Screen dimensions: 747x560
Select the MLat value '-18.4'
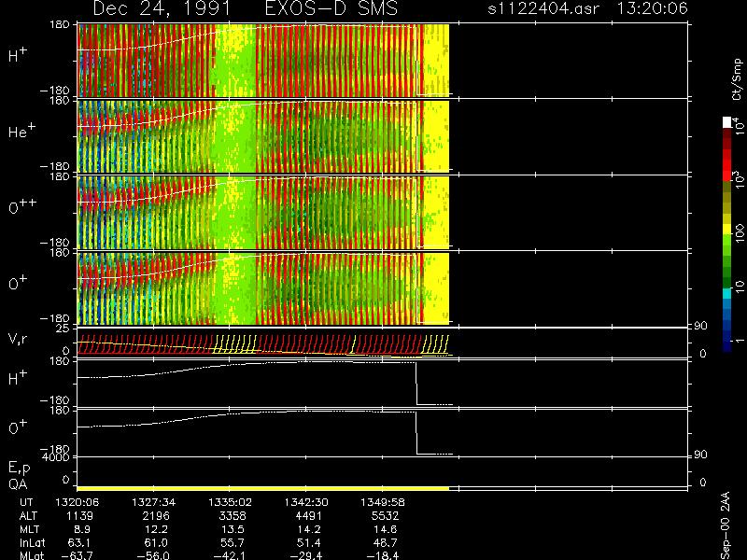point(382,555)
